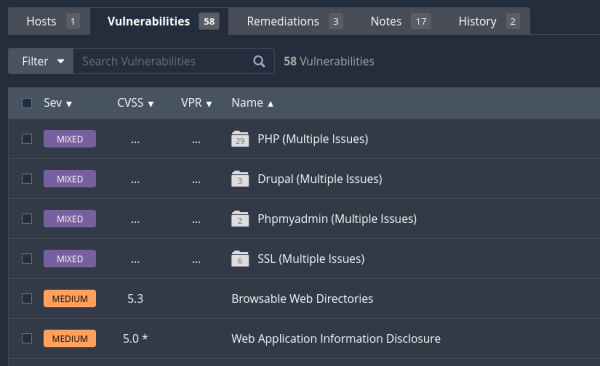Open the Phpmyadmin group folder icon
This screenshot has width=600, height=366.
tap(240, 219)
